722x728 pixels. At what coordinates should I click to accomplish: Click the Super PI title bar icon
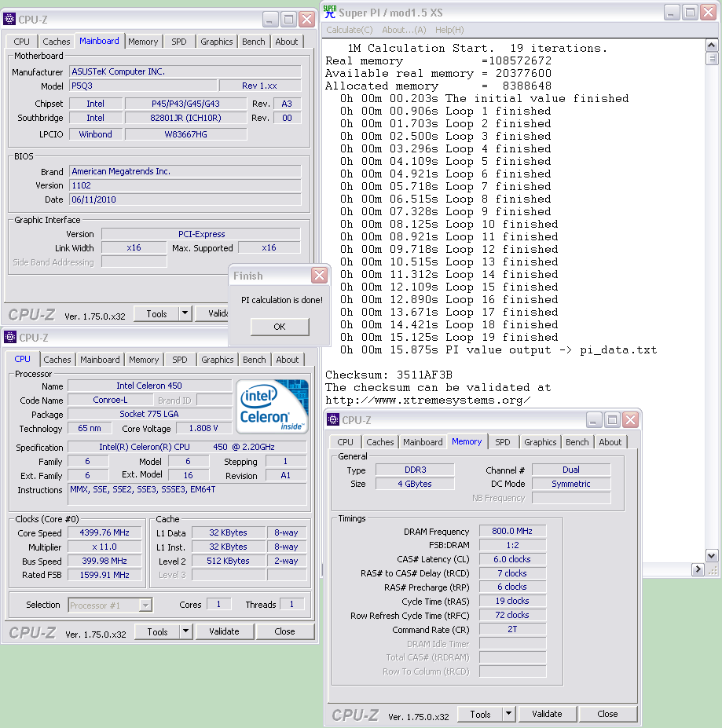coord(329,12)
